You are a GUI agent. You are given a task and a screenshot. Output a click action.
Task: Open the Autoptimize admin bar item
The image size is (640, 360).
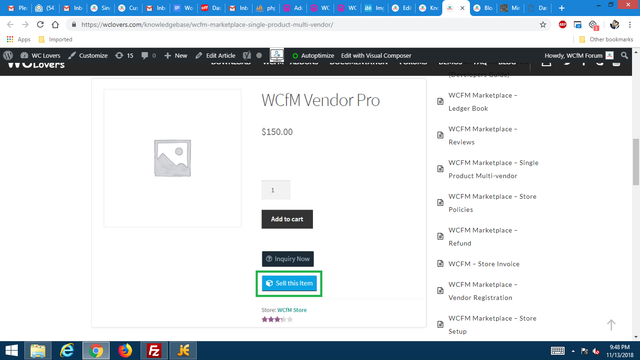[x=313, y=56]
